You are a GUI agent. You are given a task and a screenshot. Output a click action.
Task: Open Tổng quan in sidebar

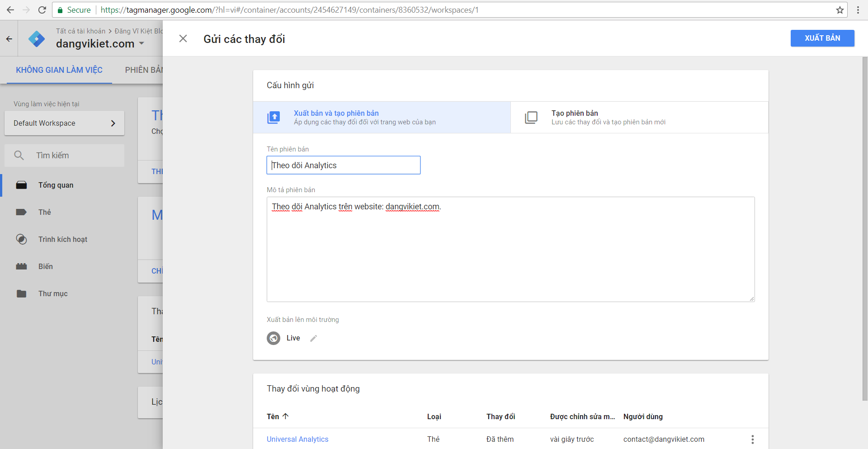coord(56,185)
